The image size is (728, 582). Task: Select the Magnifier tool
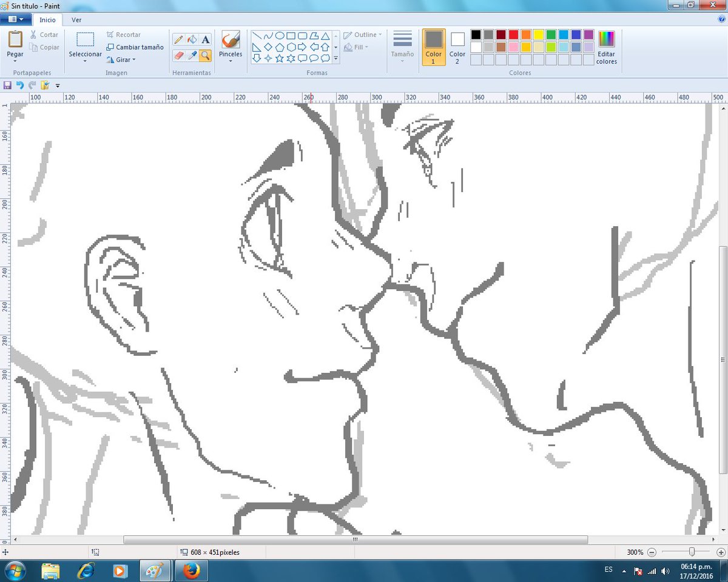[x=205, y=55]
